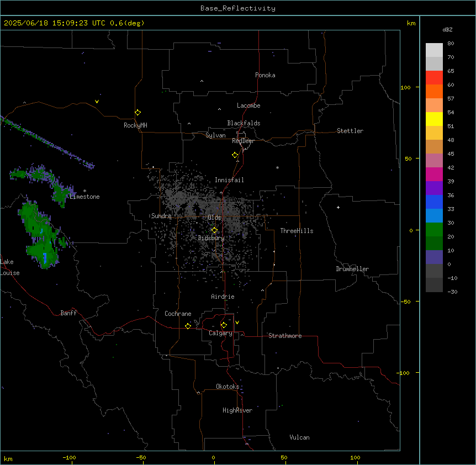The image size is (476, 465).
Task: Click the yellow diamond marker below Cochrane
Action: tap(188, 326)
